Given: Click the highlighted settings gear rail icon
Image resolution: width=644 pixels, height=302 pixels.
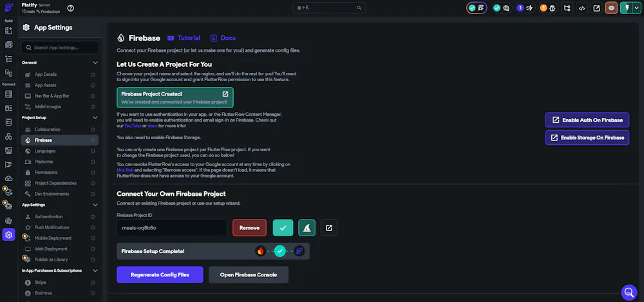Looking at the screenshot, I should (8, 235).
